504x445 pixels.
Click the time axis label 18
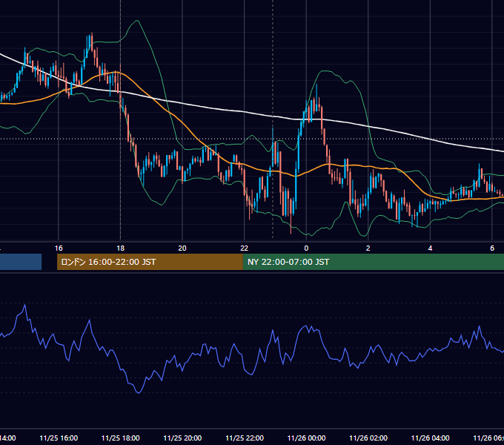tap(121, 248)
